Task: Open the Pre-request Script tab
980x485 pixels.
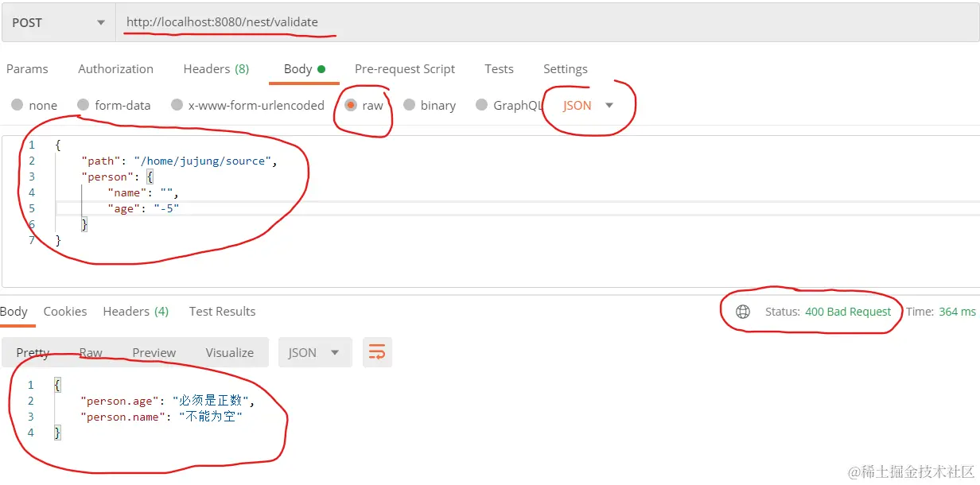Action: 405,69
